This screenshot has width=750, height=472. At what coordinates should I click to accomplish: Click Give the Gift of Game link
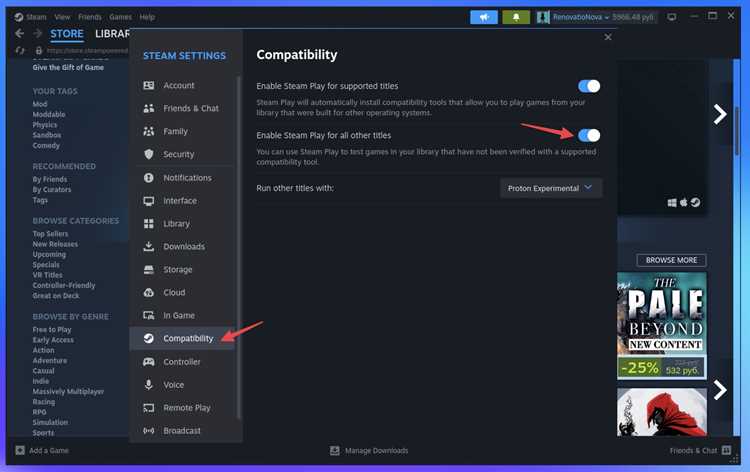(x=68, y=67)
